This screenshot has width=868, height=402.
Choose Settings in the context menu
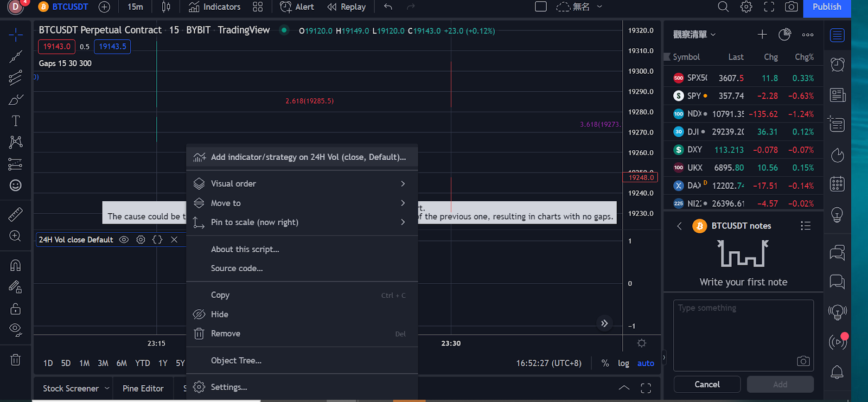228,387
